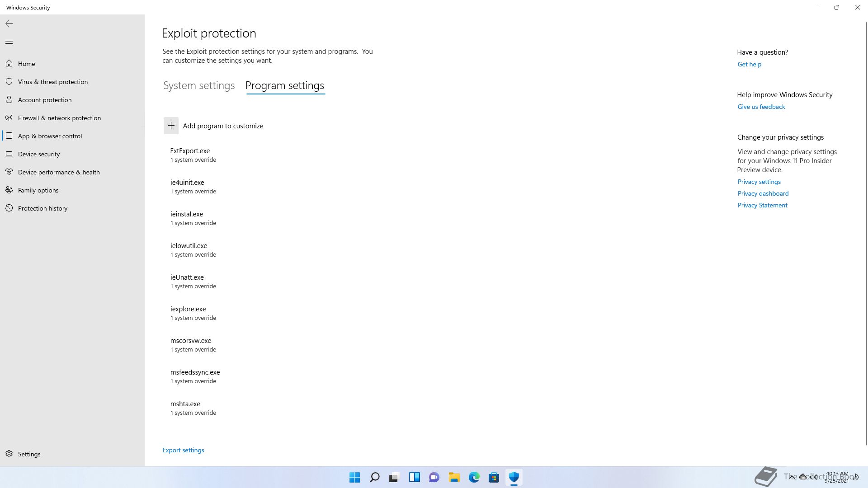Image resolution: width=868 pixels, height=488 pixels.
Task: Open Device performance & health page
Action: point(72,172)
